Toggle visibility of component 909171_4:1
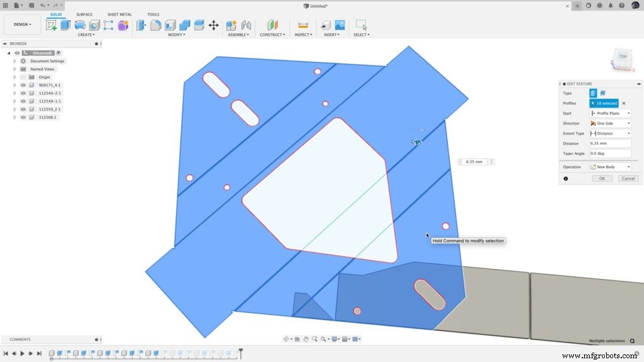 pyautogui.click(x=23, y=85)
